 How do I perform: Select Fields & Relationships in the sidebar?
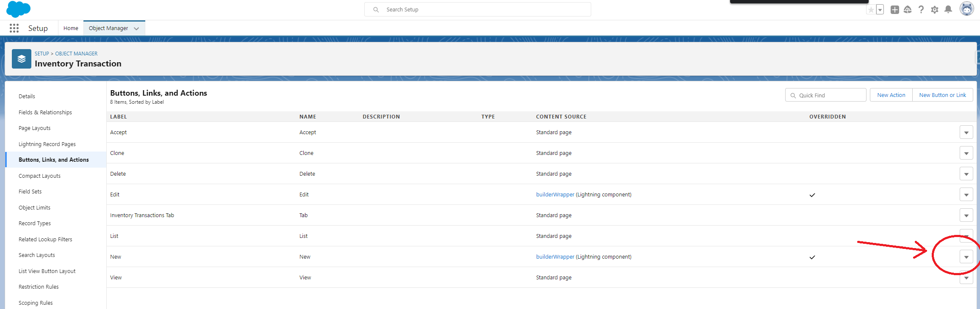(x=45, y=112)
